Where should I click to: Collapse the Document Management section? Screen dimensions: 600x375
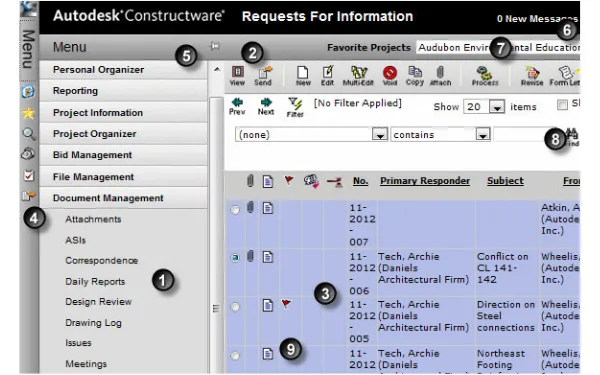(x=123, y=198)
